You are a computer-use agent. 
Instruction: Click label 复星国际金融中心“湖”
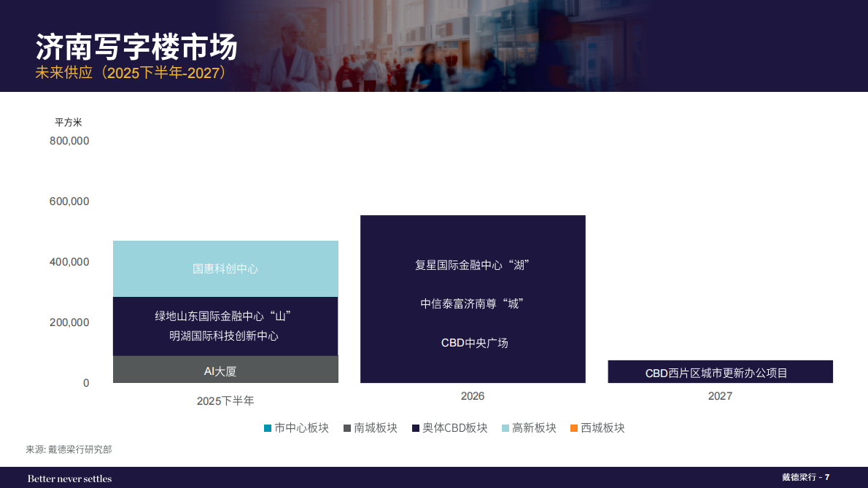pos(473,265)
